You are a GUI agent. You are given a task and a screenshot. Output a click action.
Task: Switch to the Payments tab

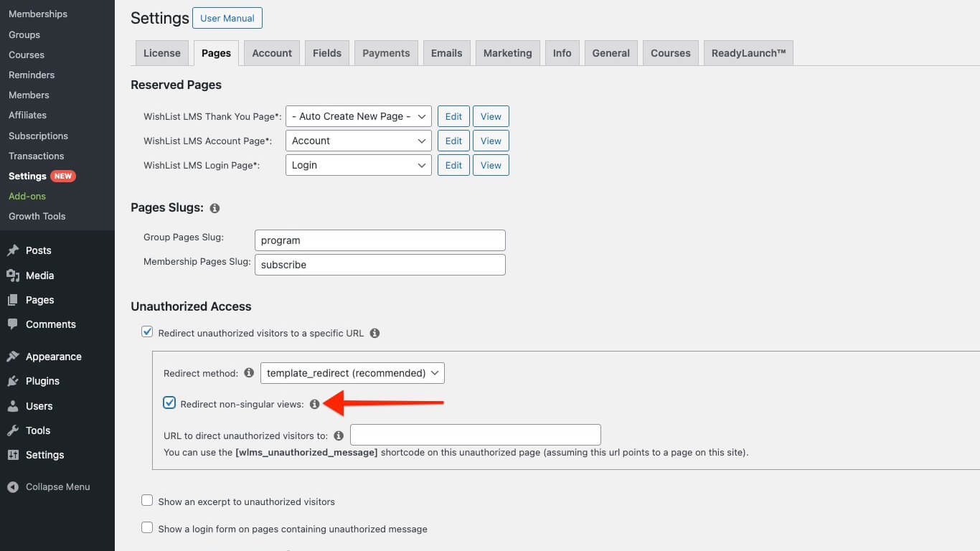tap(385, 52)
